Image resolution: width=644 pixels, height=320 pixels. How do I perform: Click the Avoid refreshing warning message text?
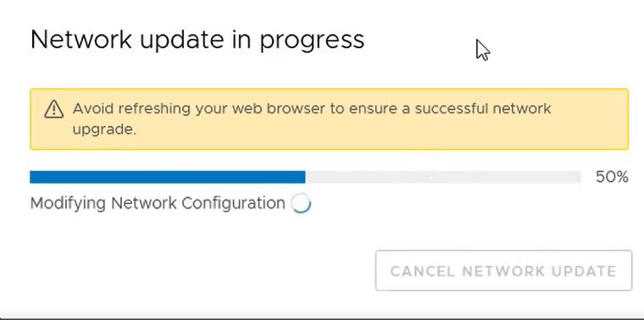[x=312, y=119]
